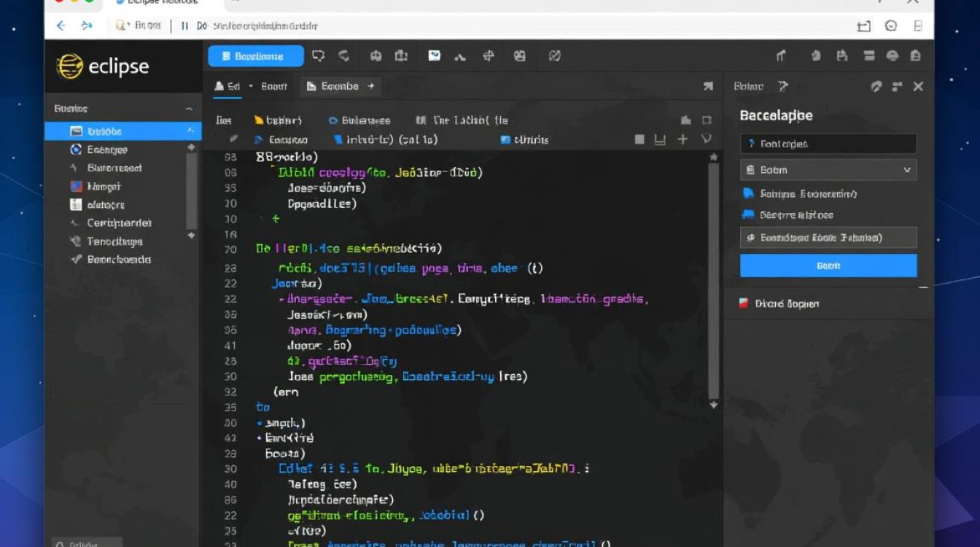The image size is (980, 547).
Task: Click the speech bubble icon in top toolbar
Action: coord(318,56)
